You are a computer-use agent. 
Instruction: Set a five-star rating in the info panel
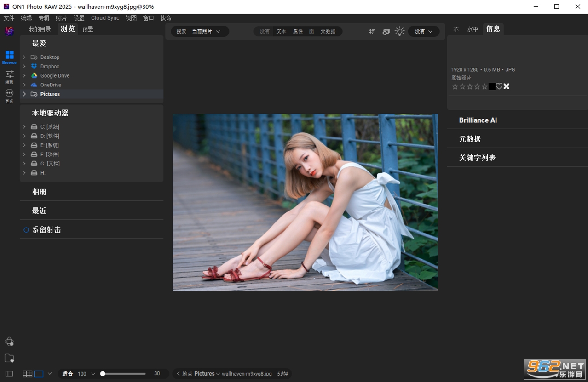(x=484, y=86)
